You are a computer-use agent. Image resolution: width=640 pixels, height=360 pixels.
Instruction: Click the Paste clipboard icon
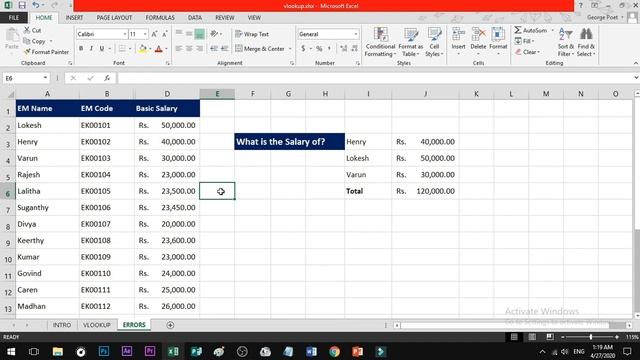12,36
